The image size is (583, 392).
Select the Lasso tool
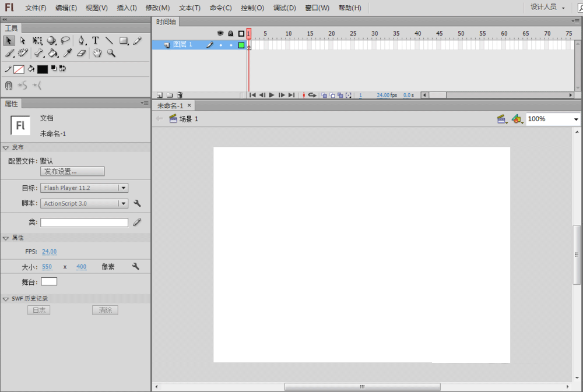(x=65, y=41)
